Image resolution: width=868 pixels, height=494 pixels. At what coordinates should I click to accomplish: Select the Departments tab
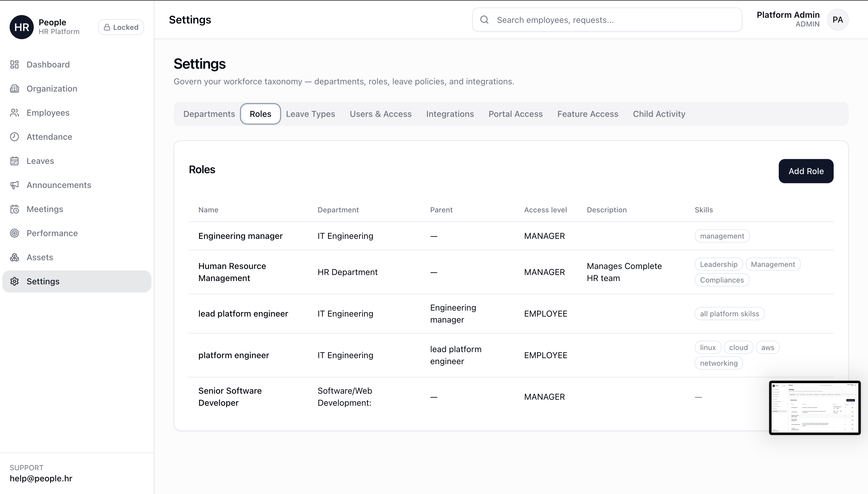pyautogui.click(x=209, y=114)
